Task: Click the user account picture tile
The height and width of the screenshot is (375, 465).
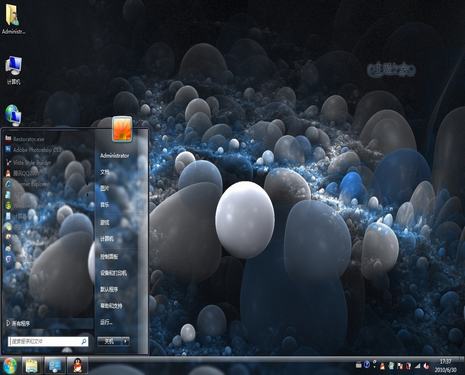Action: (122, 129)
